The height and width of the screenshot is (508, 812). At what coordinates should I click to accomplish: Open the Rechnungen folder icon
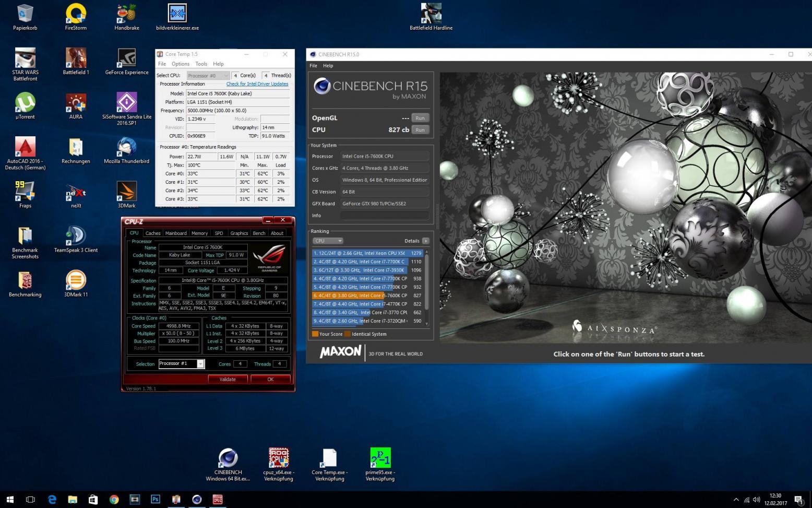pos(76,150)
